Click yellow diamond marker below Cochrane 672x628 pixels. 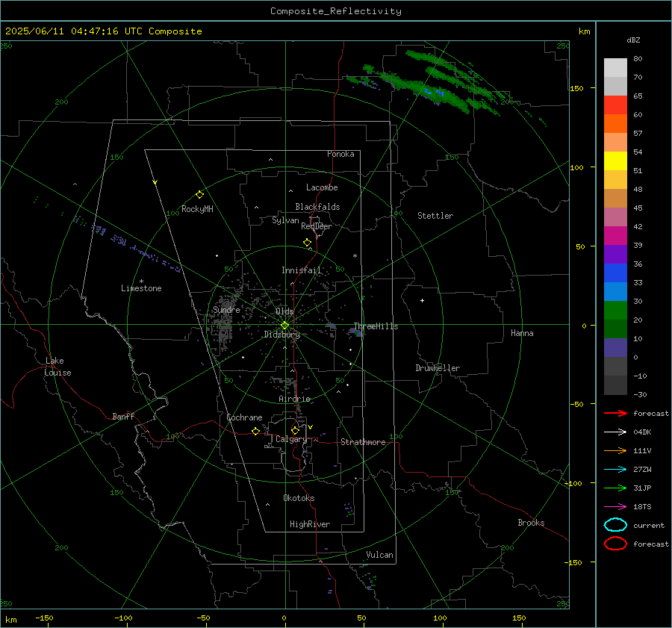tap(255, 431)
